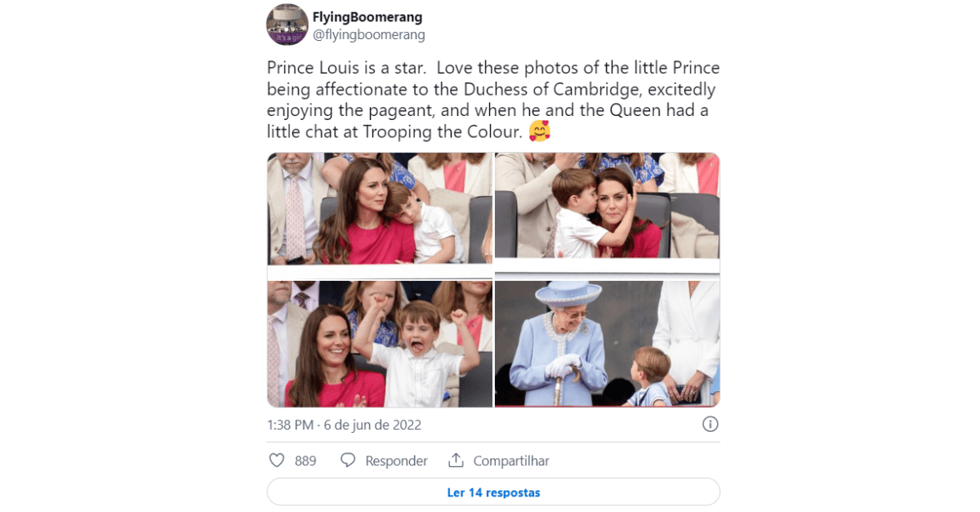Click the share upload arrow icon

[457, 461]
